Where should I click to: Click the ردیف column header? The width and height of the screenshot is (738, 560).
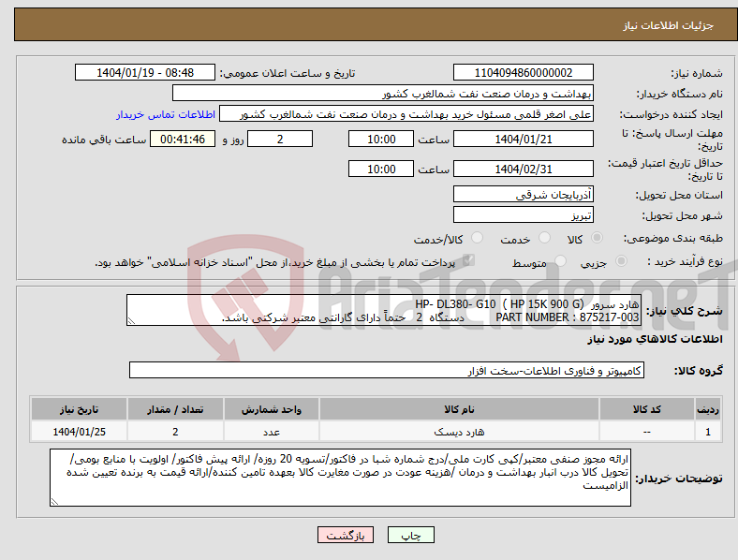(x=708, y=409)
